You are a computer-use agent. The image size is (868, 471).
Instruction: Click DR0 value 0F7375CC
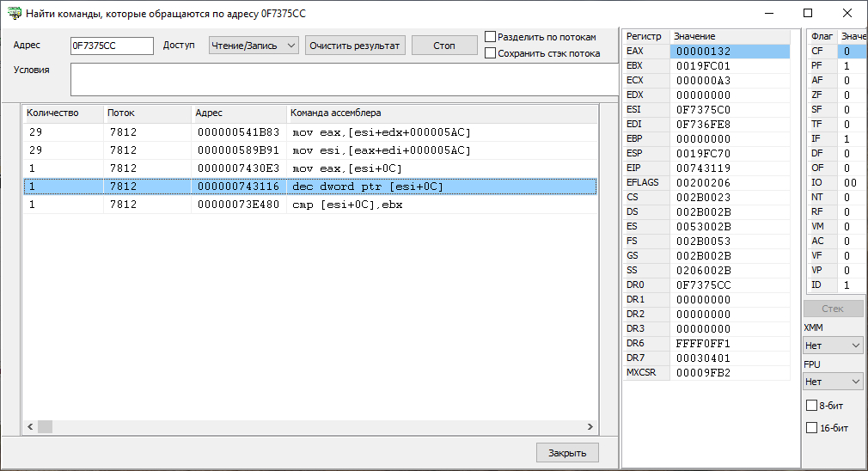[x=730, y=285]
